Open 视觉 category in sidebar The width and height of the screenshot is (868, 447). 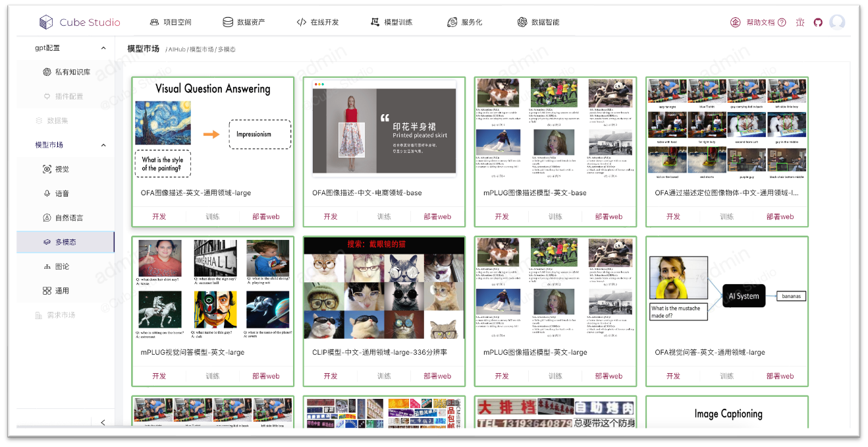[x=61, y=169]
